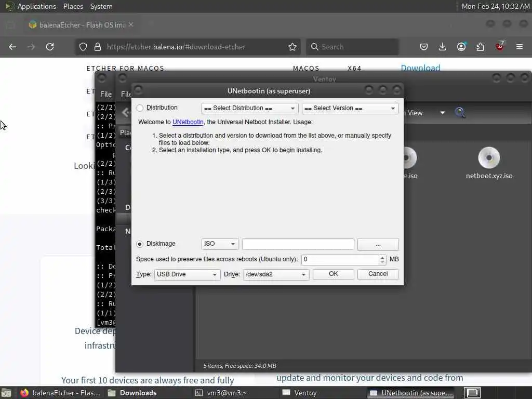Click the clock in top panel
This screenshot has width=532, height=399.
pos(495,6)
